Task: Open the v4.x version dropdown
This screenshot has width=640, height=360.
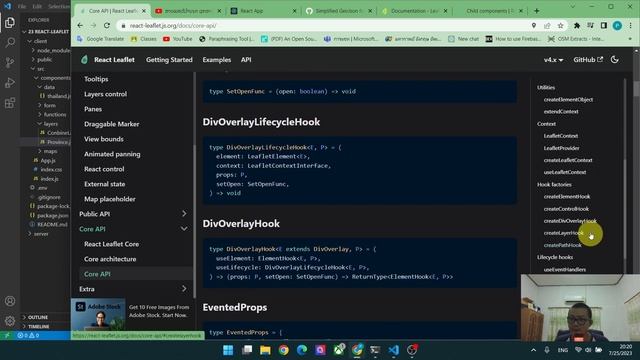Action: [x=553, y=60]
